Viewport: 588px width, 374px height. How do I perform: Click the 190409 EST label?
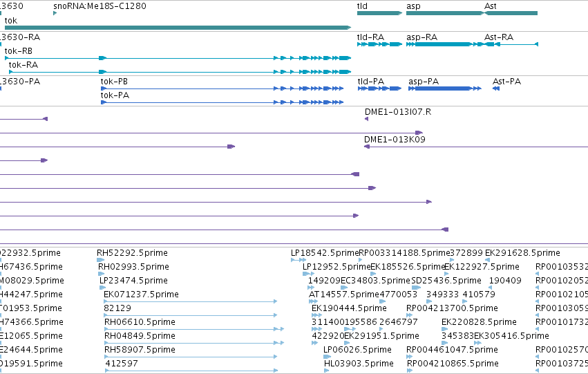[505, 281]
